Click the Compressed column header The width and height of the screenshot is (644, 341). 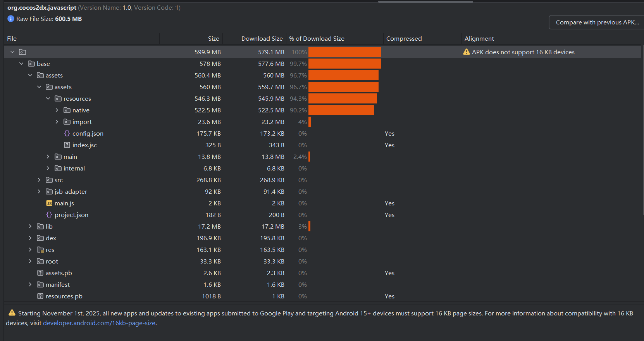(x=404, y=38)
